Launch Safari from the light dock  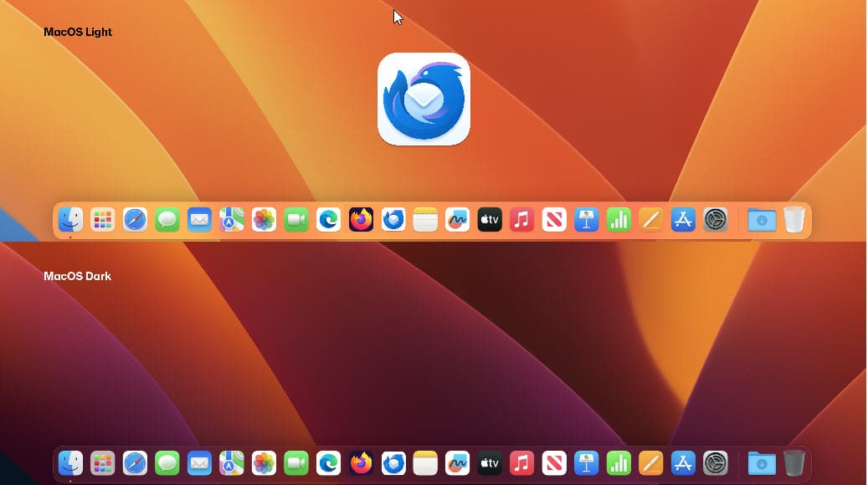tap(135, 220)
